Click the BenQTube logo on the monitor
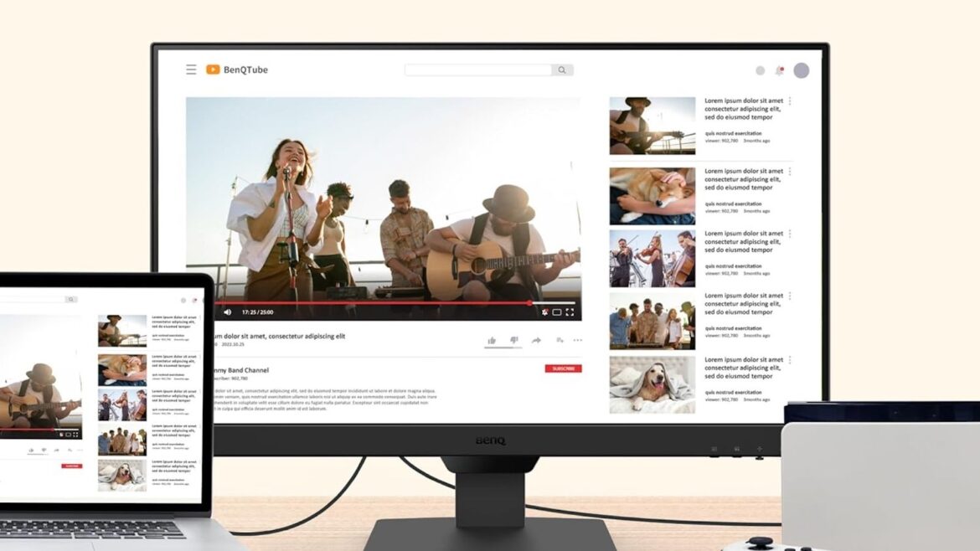The height and width of the screenshot is (551, 980). (x=237, y=70)
